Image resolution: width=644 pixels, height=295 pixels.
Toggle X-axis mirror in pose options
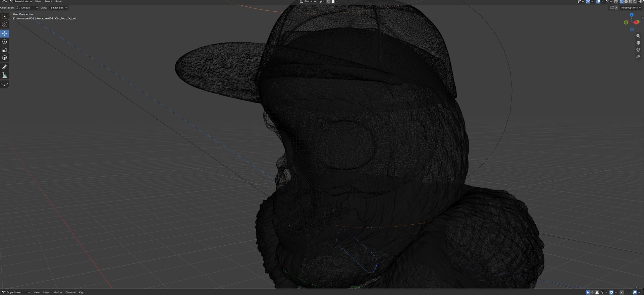point(616,8)
